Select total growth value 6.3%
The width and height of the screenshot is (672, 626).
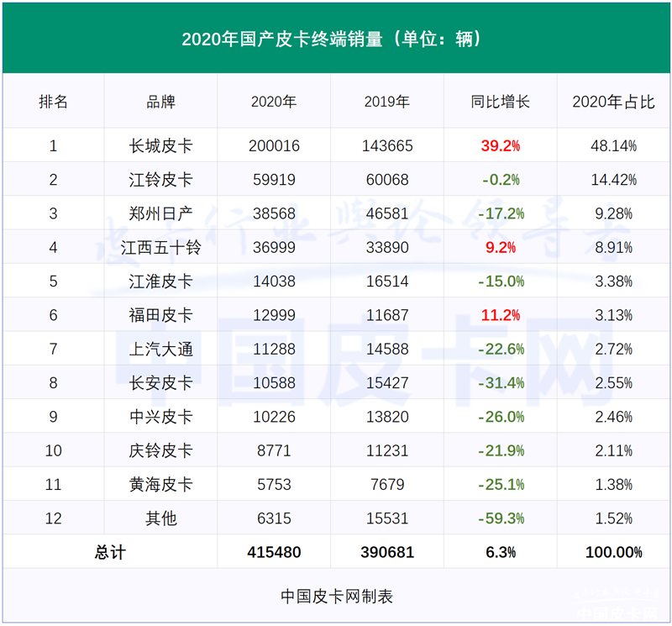[x=500, y=552]
